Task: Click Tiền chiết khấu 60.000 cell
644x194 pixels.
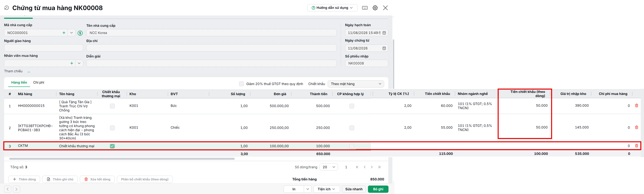Action: (x=446, y=106)
